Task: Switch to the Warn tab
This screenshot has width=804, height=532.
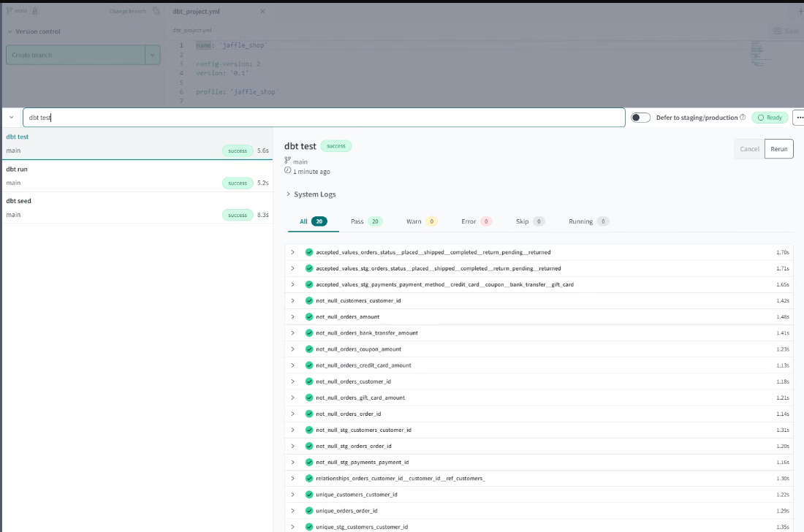Action: 422,221
